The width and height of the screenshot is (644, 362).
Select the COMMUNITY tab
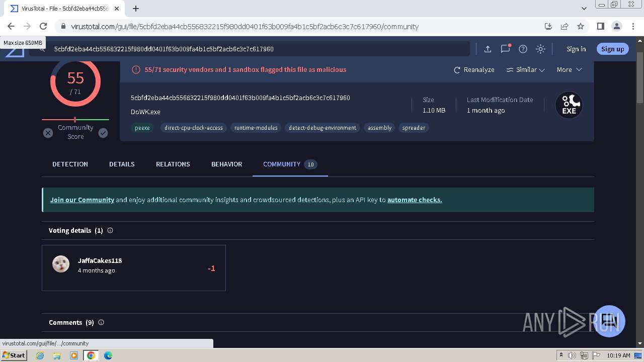coord(290,164)
